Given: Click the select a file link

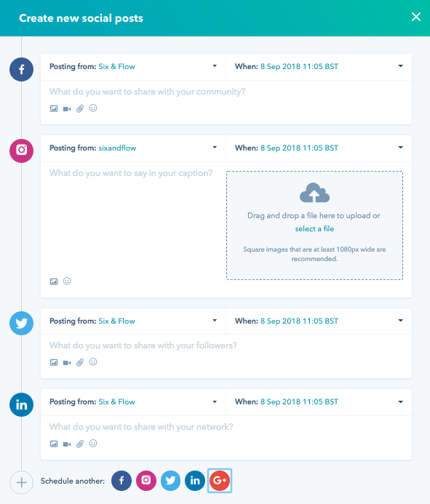Looking at the screenshot, I should pos(314,228).
